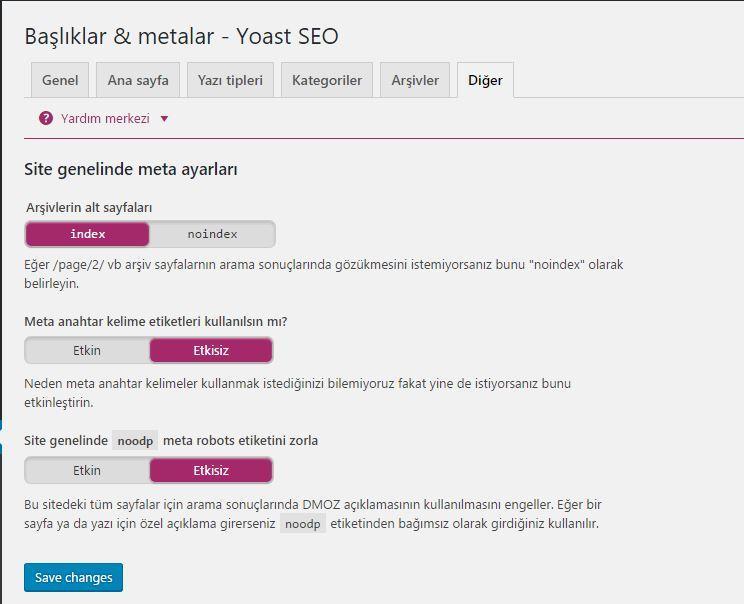Click the Meta anahtar kelime etiketleri label
This screenshot has height=604, width=744.
click(x=156, y=322)
